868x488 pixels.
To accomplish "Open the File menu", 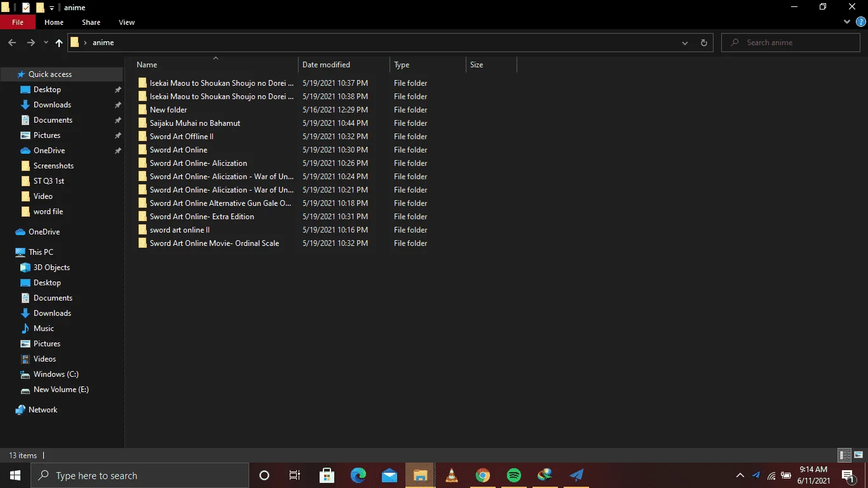I will click(18, 22).
